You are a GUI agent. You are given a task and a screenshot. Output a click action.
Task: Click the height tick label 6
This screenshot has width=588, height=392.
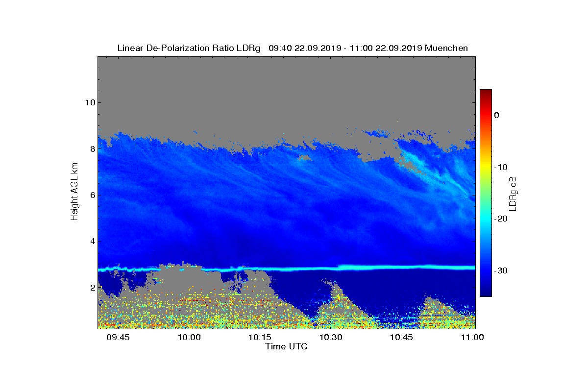[92, 195]
